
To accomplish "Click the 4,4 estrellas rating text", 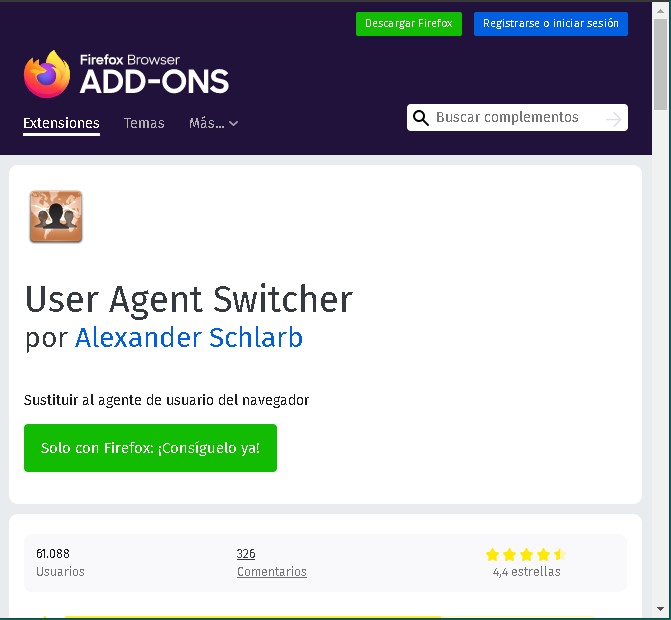I will click(x=526, y=572).
